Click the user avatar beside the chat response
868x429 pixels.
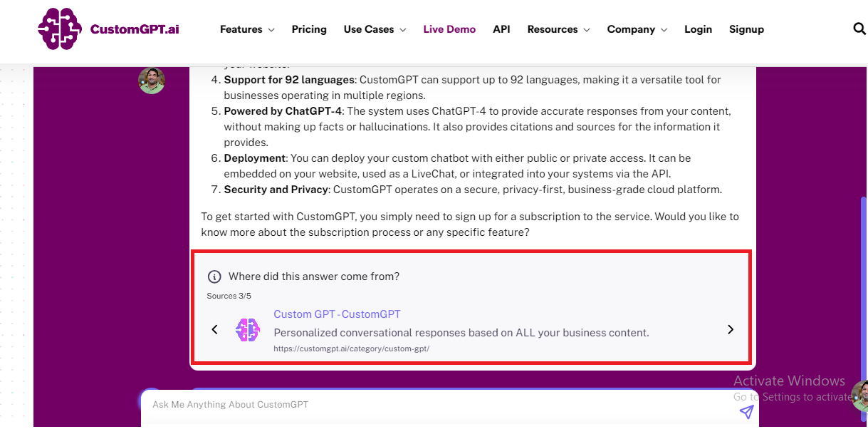[152, 81]
